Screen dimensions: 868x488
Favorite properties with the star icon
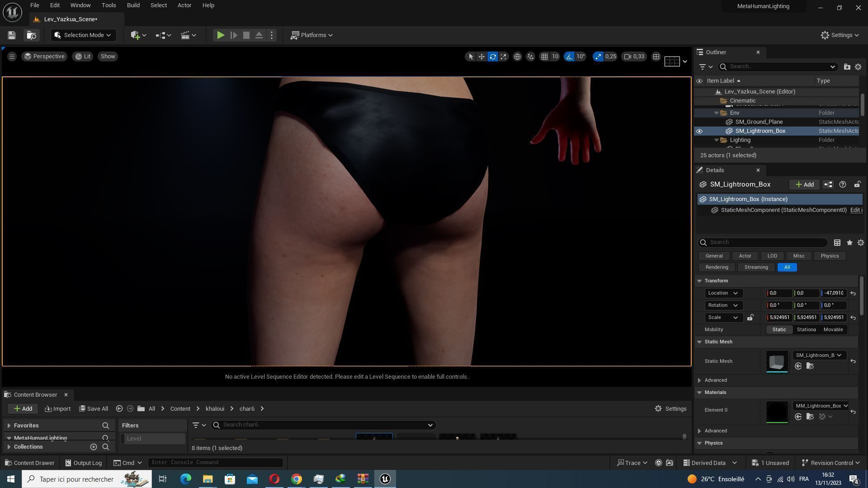pyautogui.click(x=849, y=243)
